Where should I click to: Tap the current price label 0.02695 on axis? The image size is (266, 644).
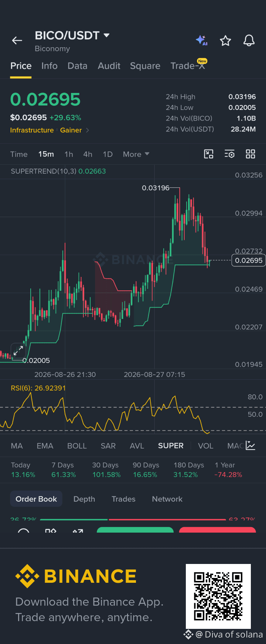(249, 260)
